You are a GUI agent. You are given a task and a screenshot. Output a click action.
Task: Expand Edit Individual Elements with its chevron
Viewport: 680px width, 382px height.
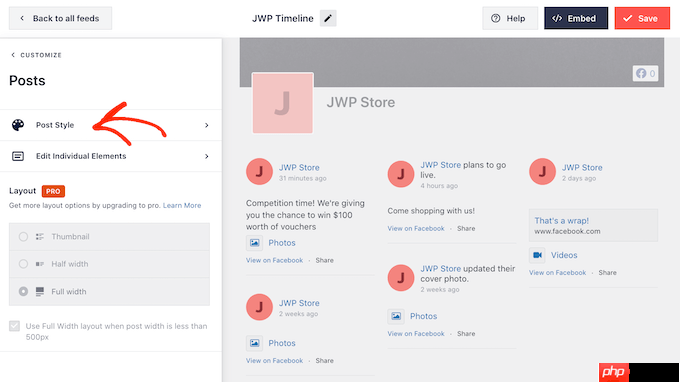(x=207, y=156)
